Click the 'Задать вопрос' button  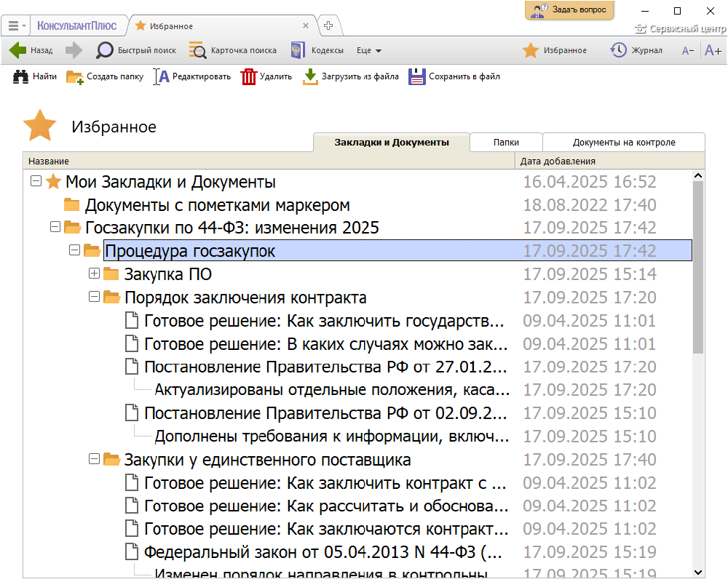[x=570, y=10]
